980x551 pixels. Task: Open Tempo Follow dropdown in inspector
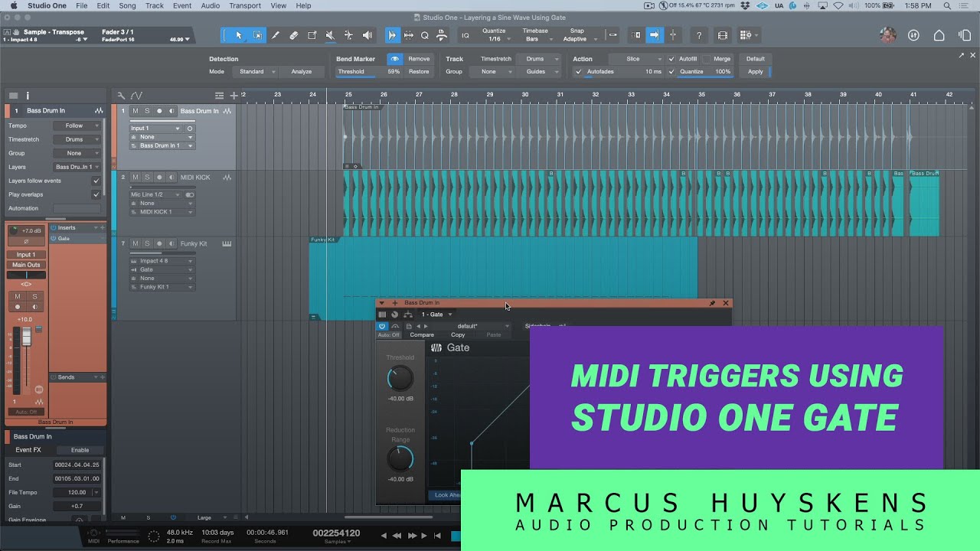[x=77, y=126]
